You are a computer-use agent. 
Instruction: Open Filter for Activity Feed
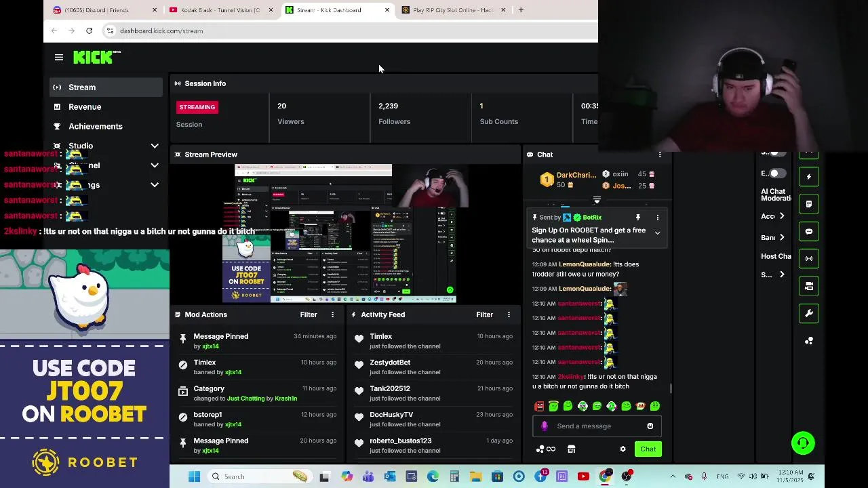(x=484, y=314)
